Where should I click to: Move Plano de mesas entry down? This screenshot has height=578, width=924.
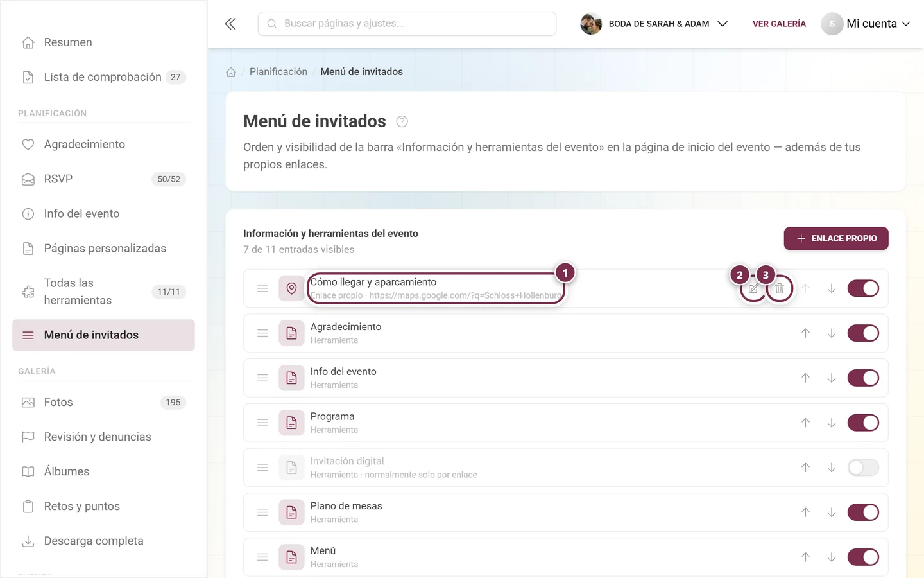(x=832, y=512)
